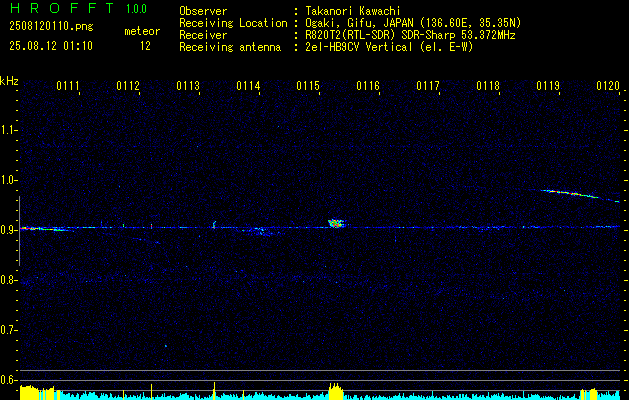Click the Receiver label
Viewport: 629px width, 400px height.
(x=203, y=35)
